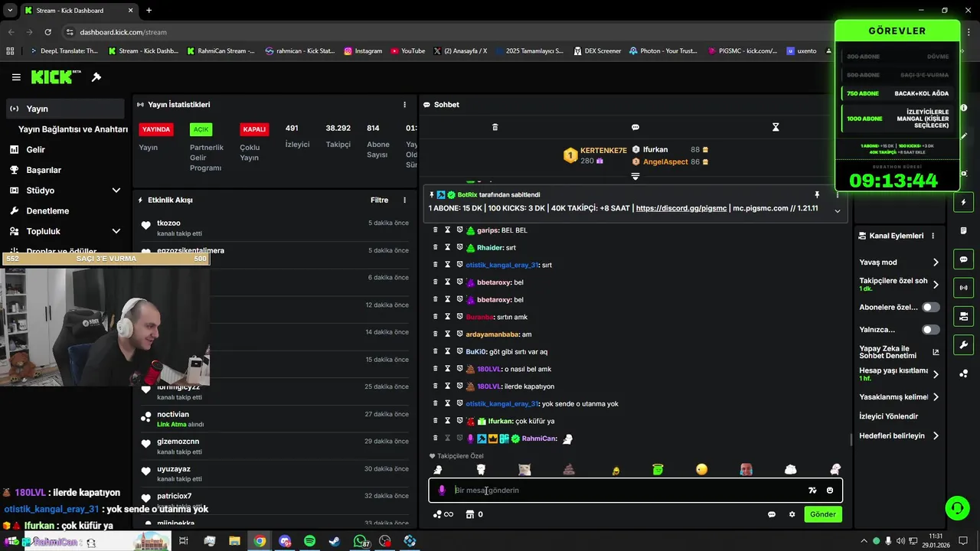Click the chat bubble icon beside the settings gear
Image resolution: width=980 pixels, height=551 pixels.
[x=772, y=514]
